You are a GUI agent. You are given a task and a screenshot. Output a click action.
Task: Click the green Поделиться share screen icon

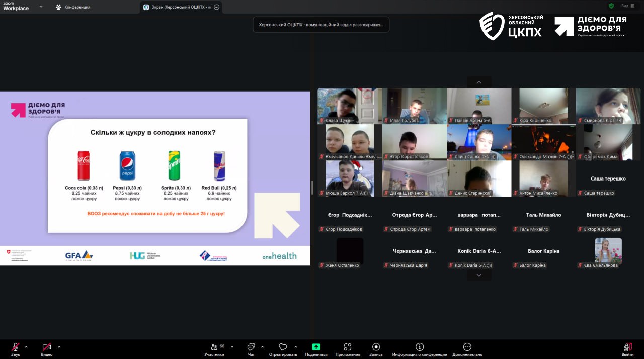tap(316, 347)
